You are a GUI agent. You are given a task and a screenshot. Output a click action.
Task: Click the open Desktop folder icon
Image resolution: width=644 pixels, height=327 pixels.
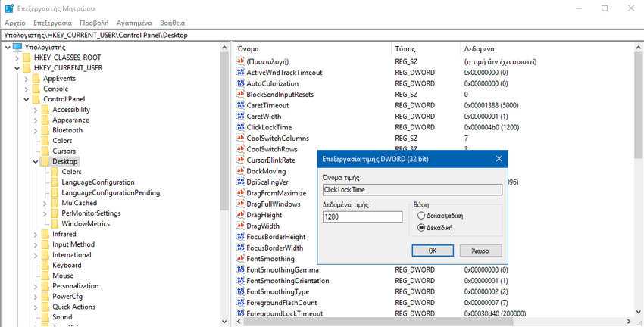tap(45, 162)
